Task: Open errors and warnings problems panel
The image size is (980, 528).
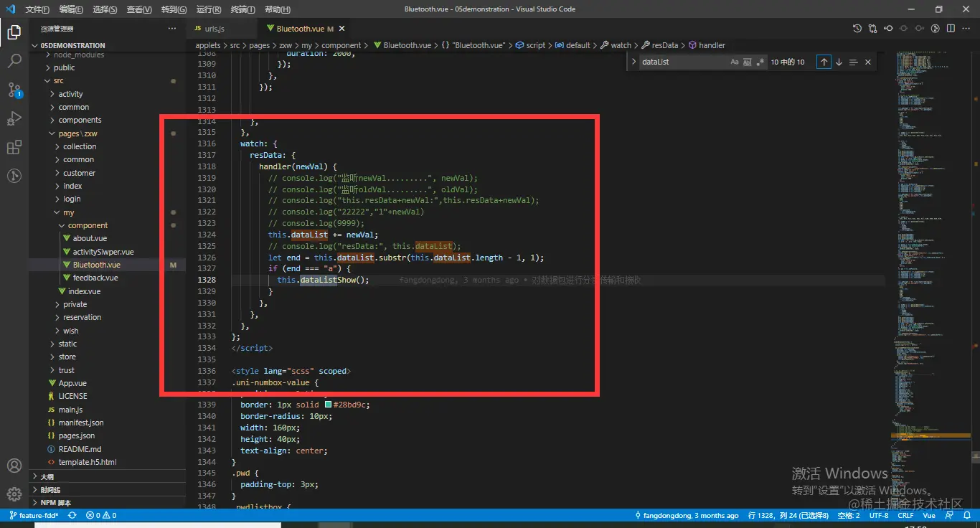Action: click(101, 515)
